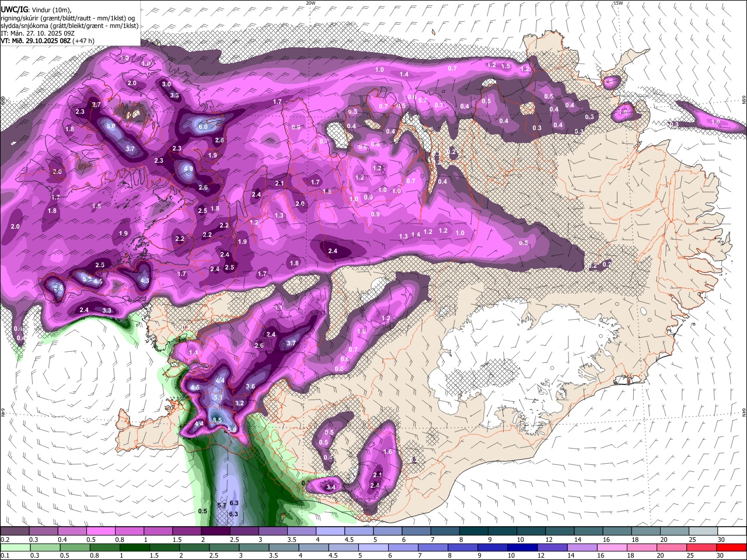Click the 30 label on the purple snow legend
This screenshot has height=560, width=747.
pos(721,540)
